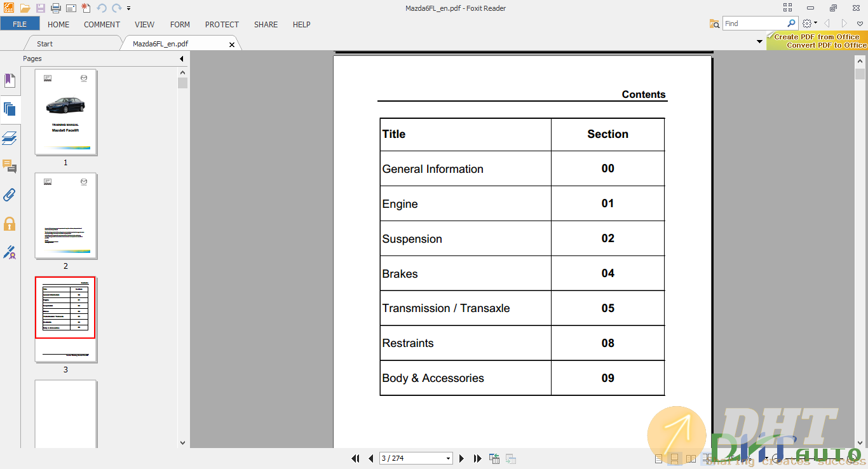
Task: Open the Pages thumbnail panel icon
Action: pyautogui.click(x=10, y=109)
